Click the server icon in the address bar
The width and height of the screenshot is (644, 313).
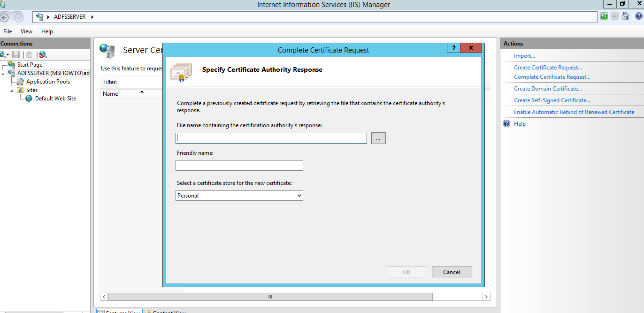pyautogui.click(x=40, y=17)
